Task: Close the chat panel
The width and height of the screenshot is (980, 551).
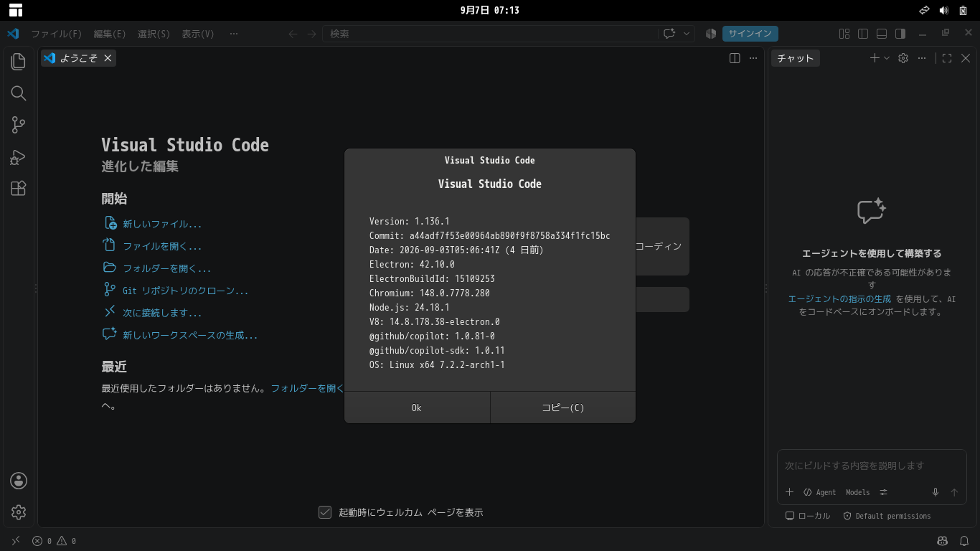Action: pyautogui.click(x=966, y=58)
